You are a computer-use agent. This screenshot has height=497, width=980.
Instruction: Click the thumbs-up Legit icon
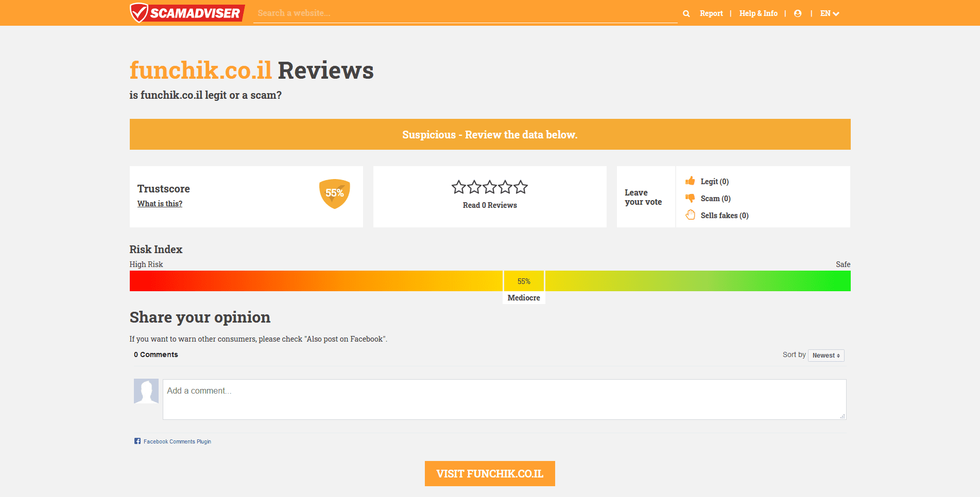coord(690,181)
